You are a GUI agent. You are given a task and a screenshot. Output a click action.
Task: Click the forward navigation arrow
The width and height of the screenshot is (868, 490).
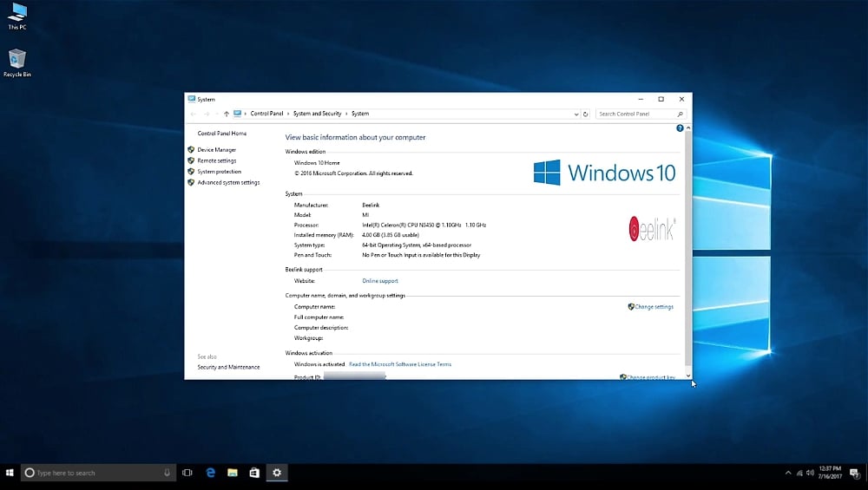point(207,114)
